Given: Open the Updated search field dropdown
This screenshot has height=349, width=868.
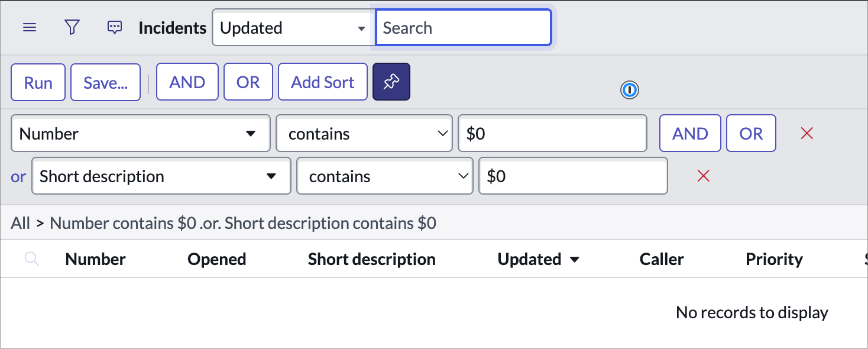Looking at the screenshot, I should coord(292,28).
